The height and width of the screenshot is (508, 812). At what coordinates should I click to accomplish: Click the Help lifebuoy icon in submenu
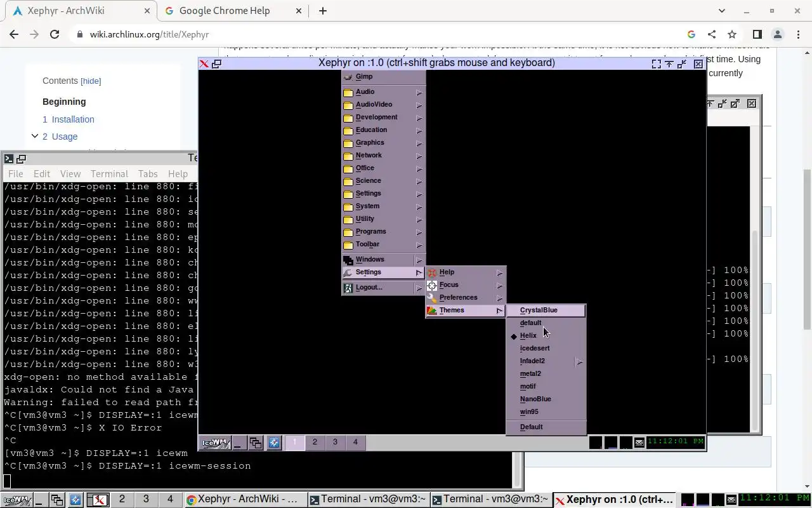click(x=432, y=272)
